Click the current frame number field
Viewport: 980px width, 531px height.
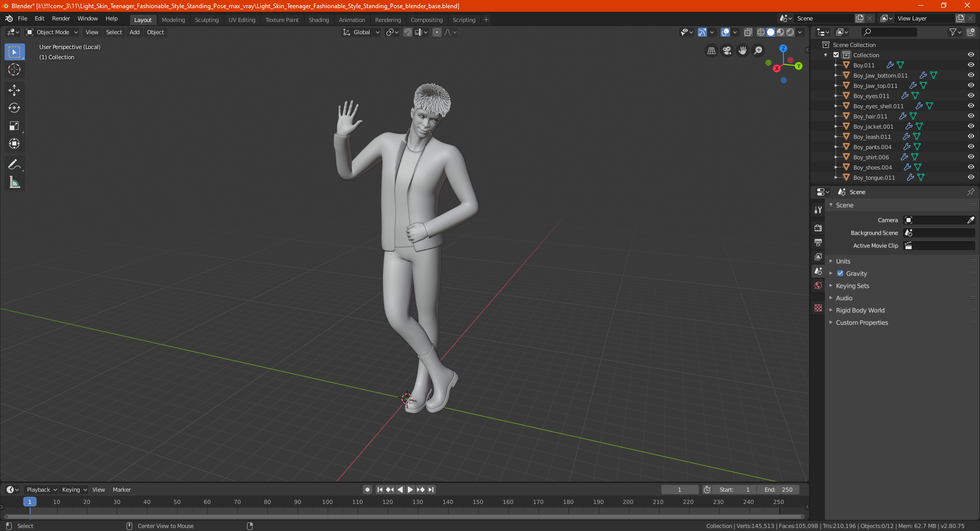(x=680, y=490)
